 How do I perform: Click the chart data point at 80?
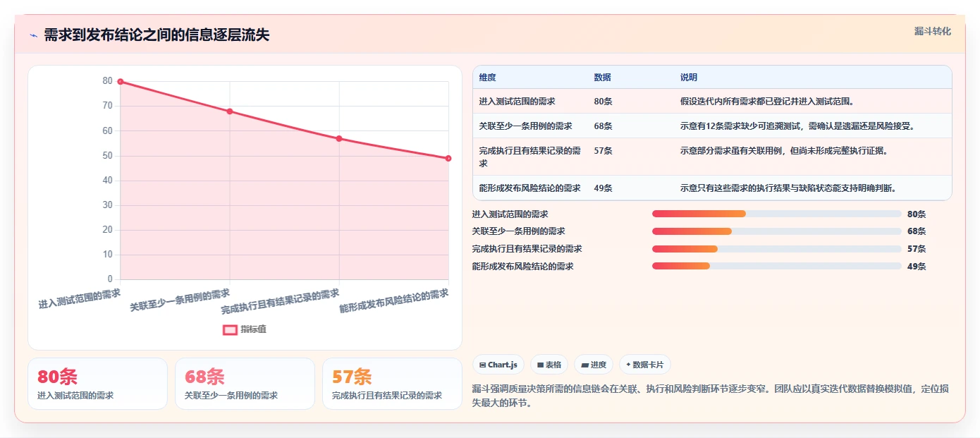[121, 82]
